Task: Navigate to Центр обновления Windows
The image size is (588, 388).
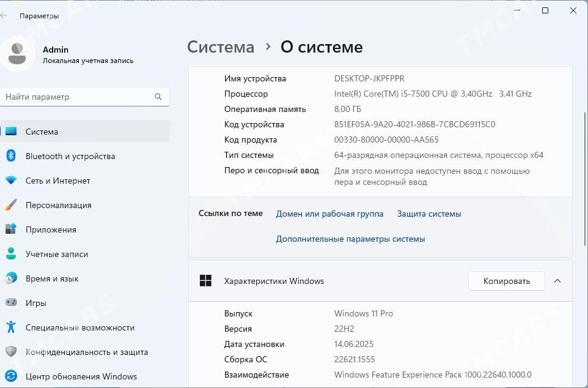Action: [x=86, y=376]
